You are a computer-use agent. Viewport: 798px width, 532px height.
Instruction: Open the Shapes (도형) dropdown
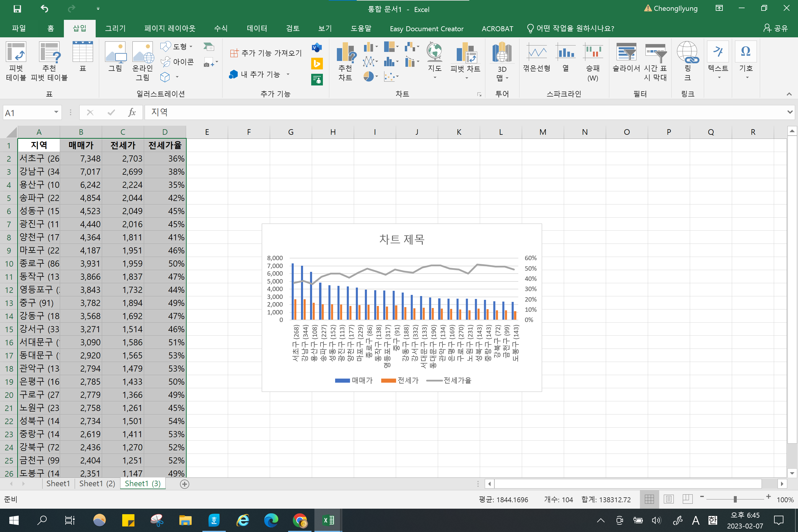[177, 46]
